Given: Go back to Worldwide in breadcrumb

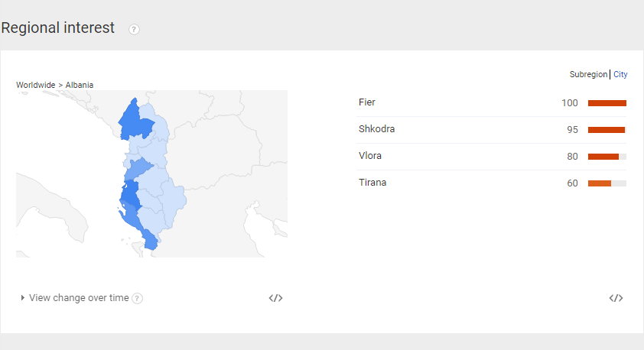Looking at the screenshot, I should pos(36,85).
